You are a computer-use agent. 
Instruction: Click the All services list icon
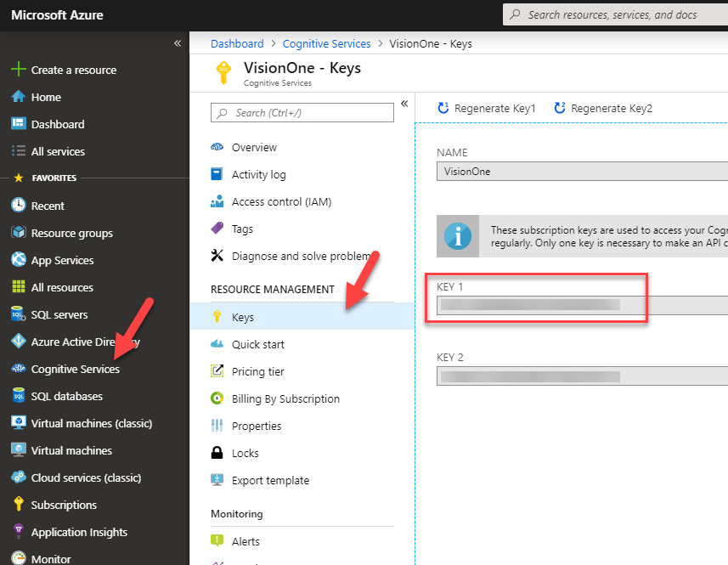point(18,151)
